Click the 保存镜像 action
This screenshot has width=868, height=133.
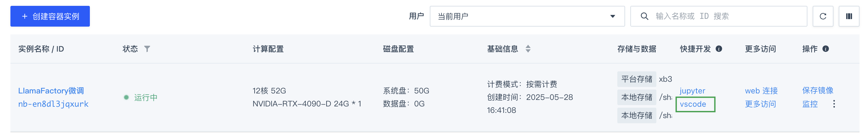[x=818, y=91]
